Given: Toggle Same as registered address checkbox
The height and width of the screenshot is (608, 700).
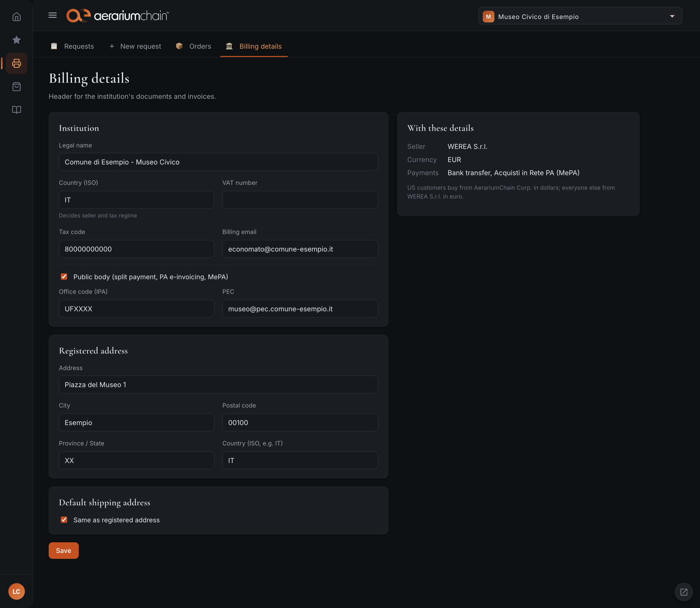Looking at the screenshot, I should click(x=64, y=520).
